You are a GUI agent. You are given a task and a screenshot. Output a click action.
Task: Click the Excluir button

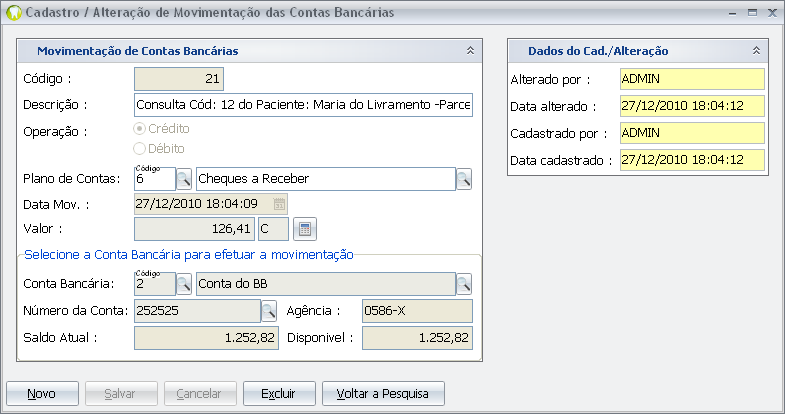[279, 393]
